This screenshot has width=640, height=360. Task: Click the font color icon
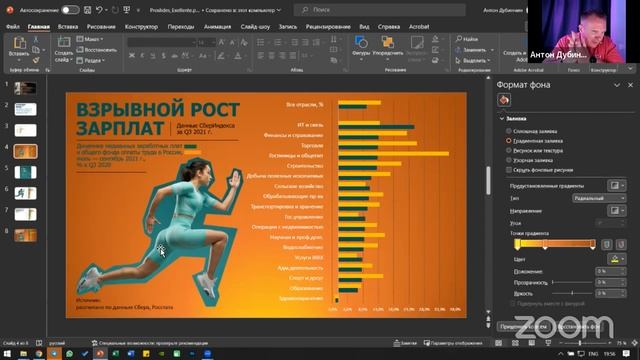coord(238,56)
